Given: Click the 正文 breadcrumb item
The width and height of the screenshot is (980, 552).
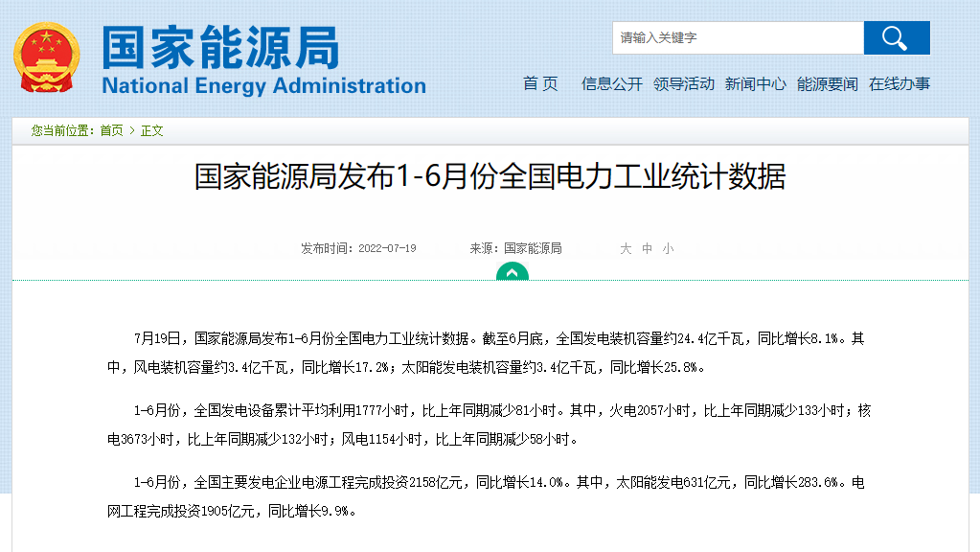Looking at the screenshot, I should [x=152, y=130].
